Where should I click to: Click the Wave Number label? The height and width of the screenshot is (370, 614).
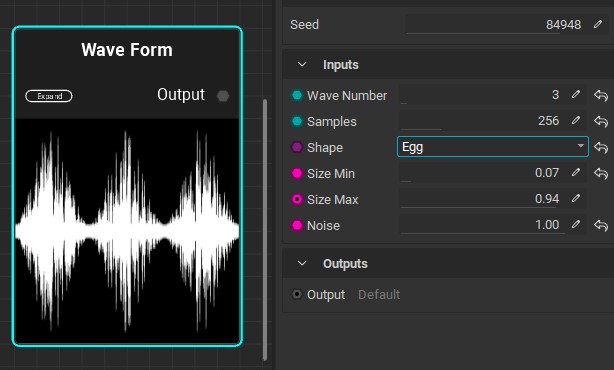click(347, 96)
